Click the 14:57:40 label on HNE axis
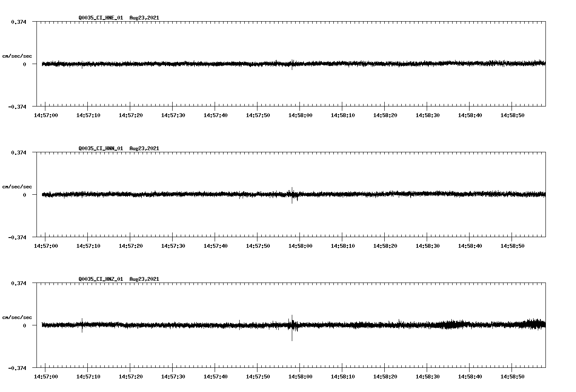The width and height of the screenshot is (576, 392). pyautogui.click(x=215, y=115)
